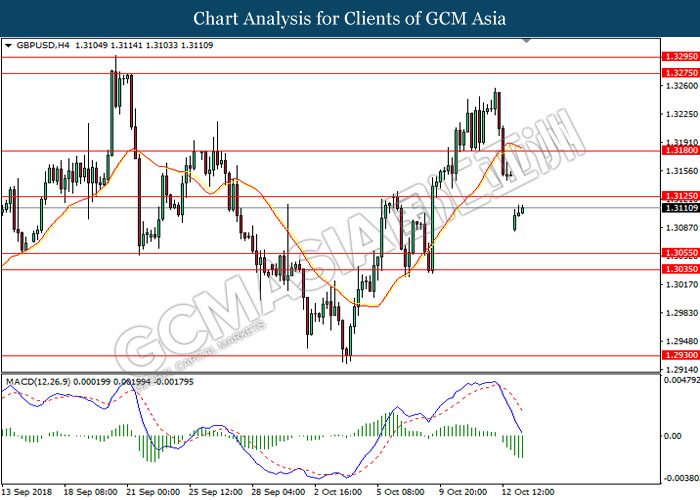Select the 1.32750 red price label
Viewport: 700px width, 500px height.
pyautogui.click(x=681, y=73)
